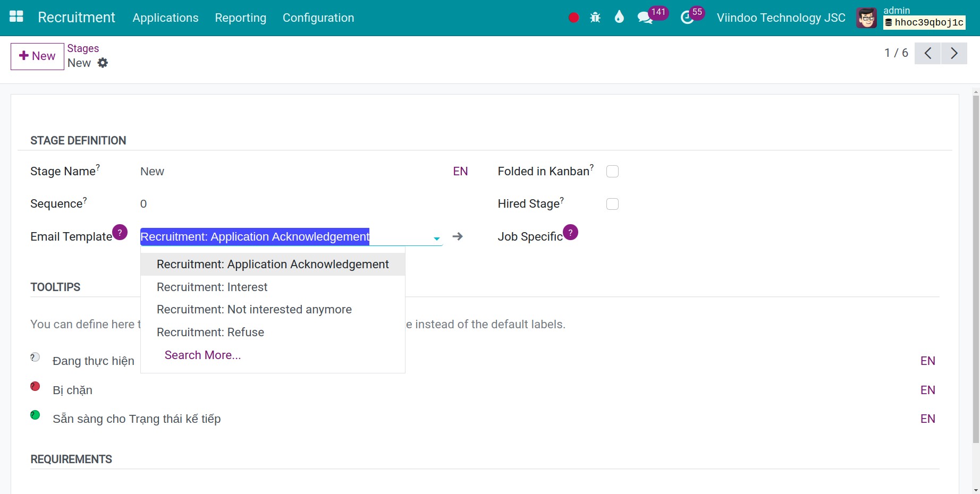Click the New button to create record

point(37,56)
